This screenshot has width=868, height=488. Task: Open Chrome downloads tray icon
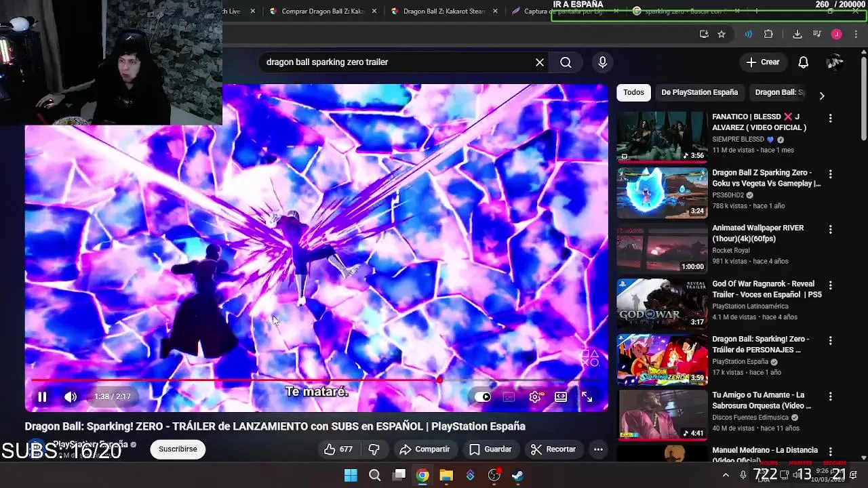(x=797, y=34)
